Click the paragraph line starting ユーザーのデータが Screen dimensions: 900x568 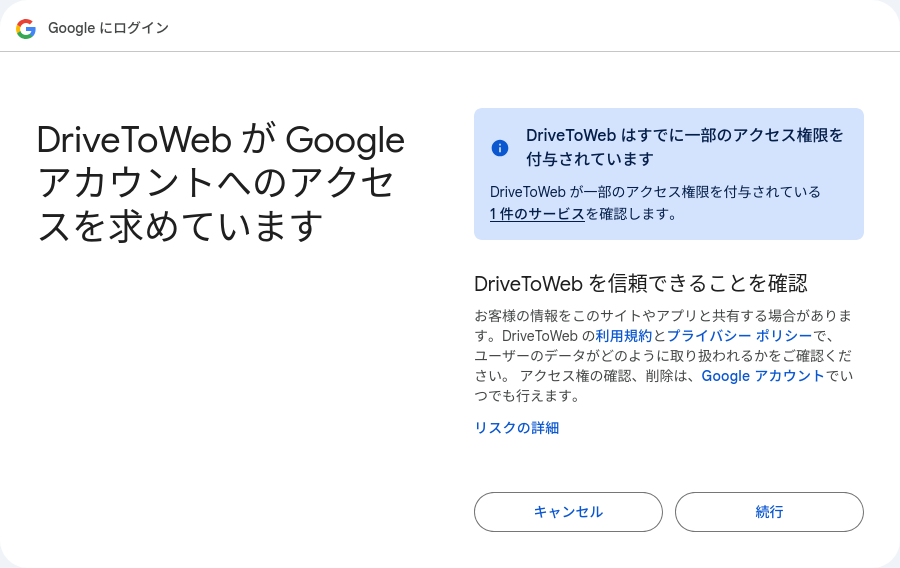[662, 356]
